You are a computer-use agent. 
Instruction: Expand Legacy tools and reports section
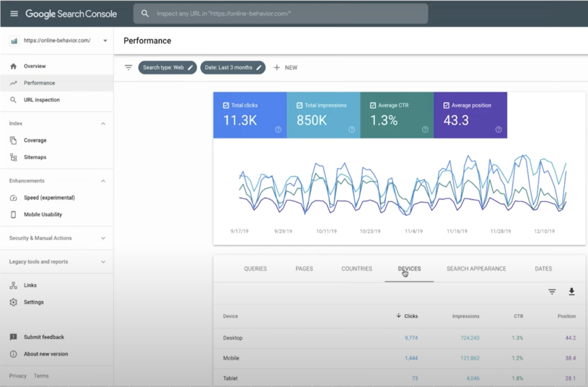[56, 262]
